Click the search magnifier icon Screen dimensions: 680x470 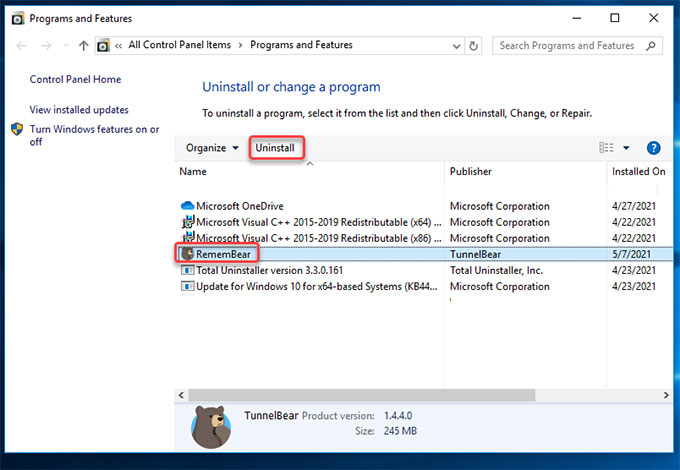(x=651, y=46)
